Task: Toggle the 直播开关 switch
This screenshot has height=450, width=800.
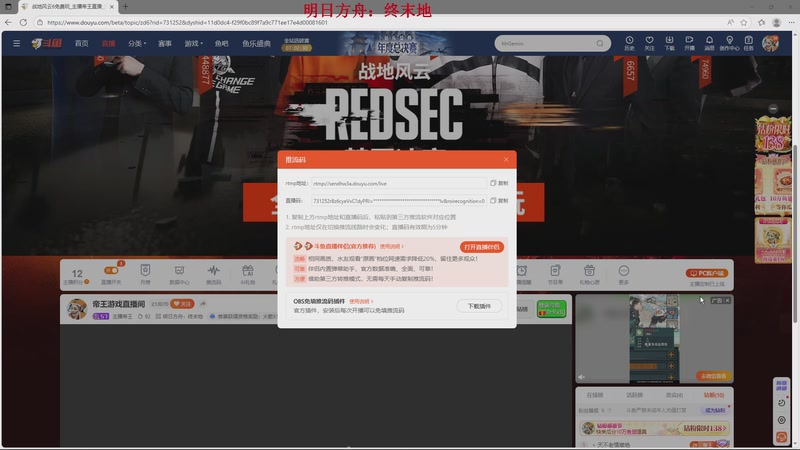Action: pyautogui.click(x=111, y=270)
